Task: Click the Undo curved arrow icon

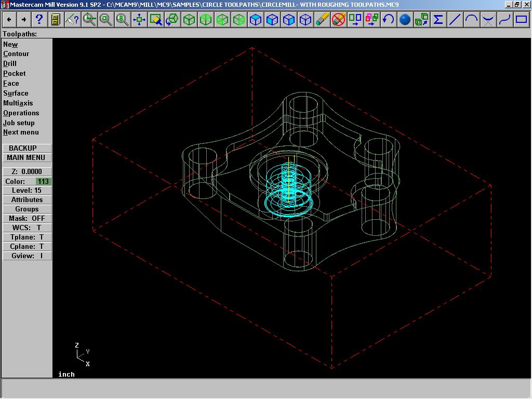Action: (x=388, y=20)
